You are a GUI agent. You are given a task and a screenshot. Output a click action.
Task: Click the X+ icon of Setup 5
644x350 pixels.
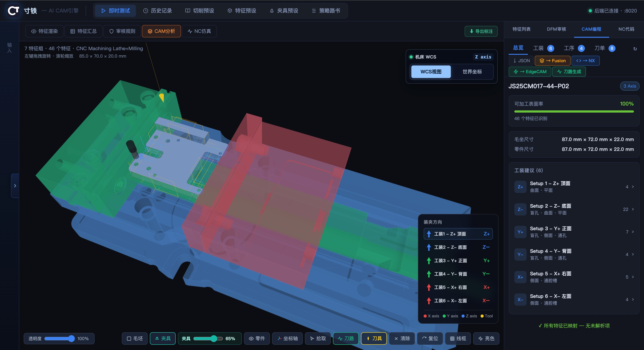[520, 277]
